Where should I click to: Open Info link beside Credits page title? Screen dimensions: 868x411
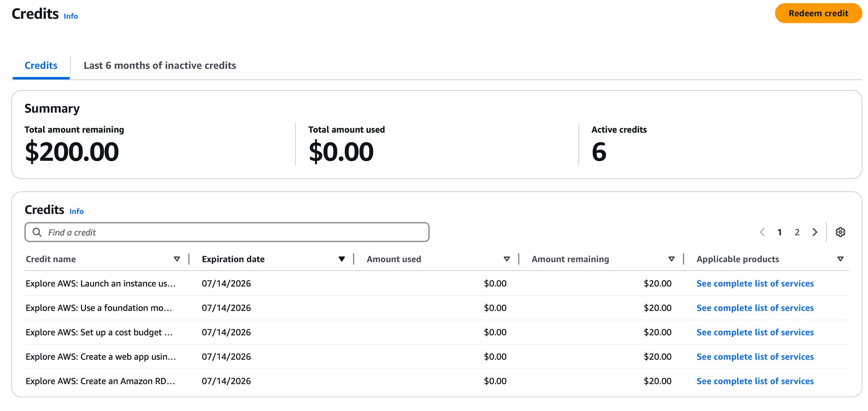(x=71, y=16)
